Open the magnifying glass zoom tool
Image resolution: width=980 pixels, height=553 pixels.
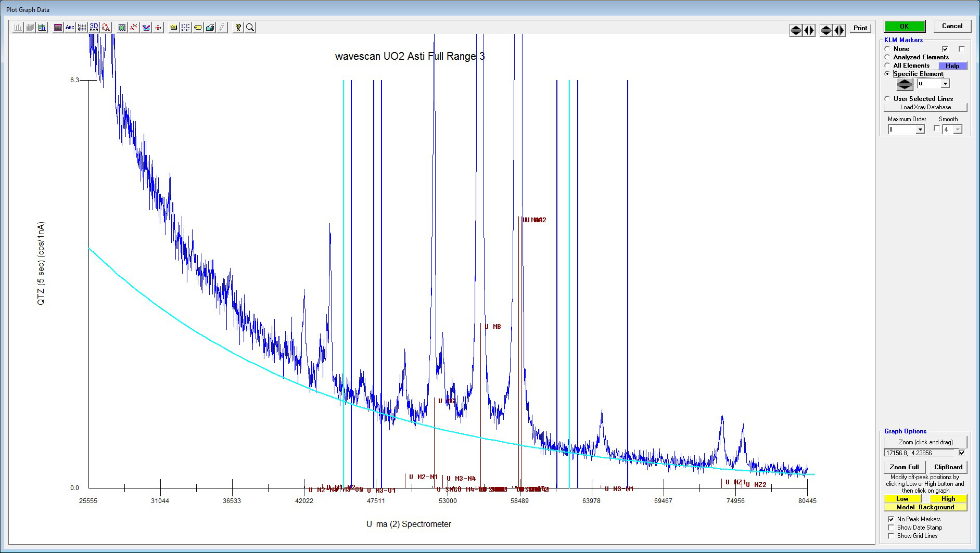pos(250,28)
